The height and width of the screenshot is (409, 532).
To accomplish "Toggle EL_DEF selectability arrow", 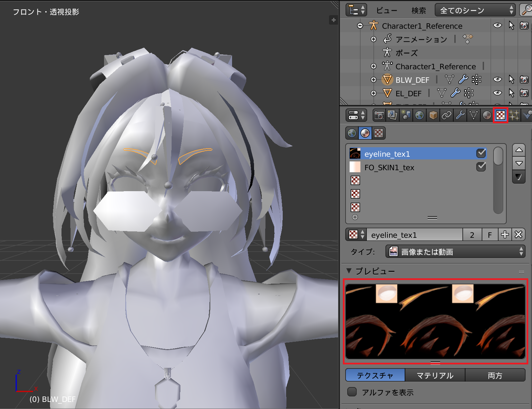I will [x=511, y=93].
